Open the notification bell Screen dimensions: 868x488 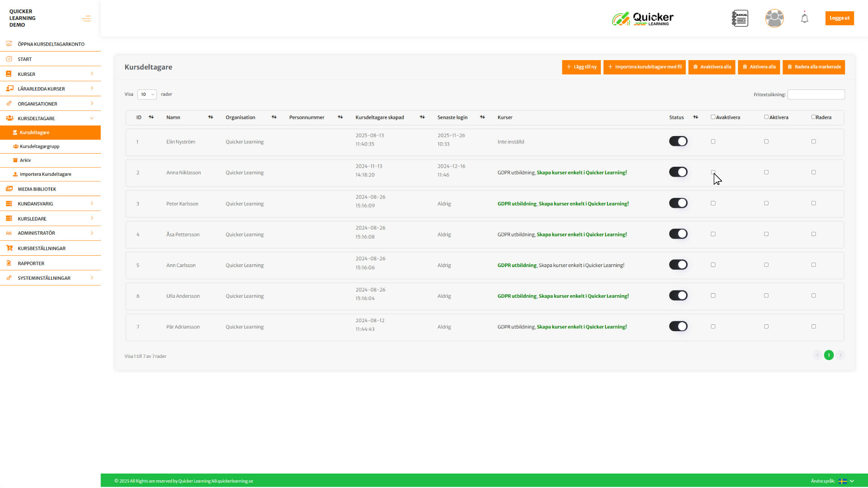(804, 19)
